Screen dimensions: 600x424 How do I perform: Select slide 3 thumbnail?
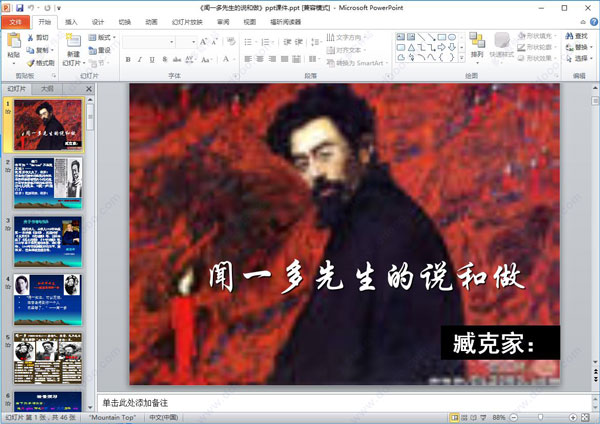48,241
